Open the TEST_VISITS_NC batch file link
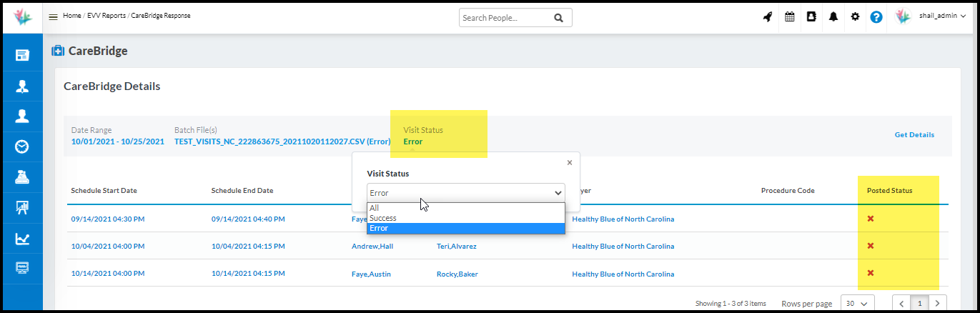The height and width of the screenshot is (313, 980). 282,141
